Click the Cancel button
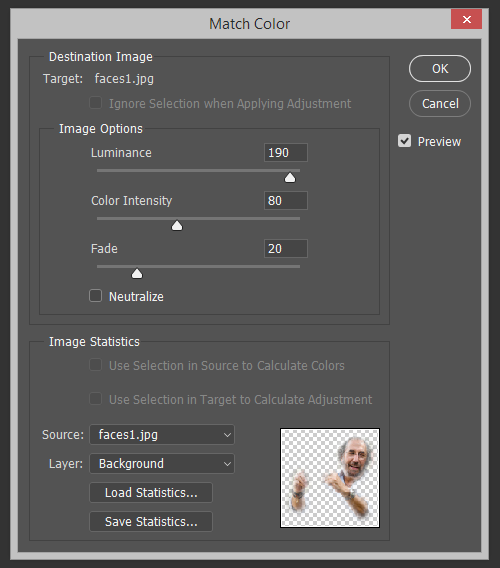This screenshot has height=568, width=500. 440,104
